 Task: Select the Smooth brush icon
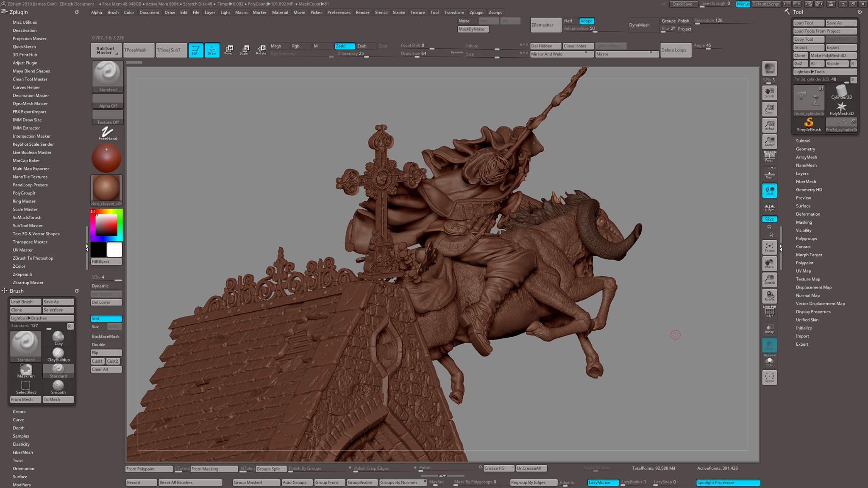coord(58,387)
